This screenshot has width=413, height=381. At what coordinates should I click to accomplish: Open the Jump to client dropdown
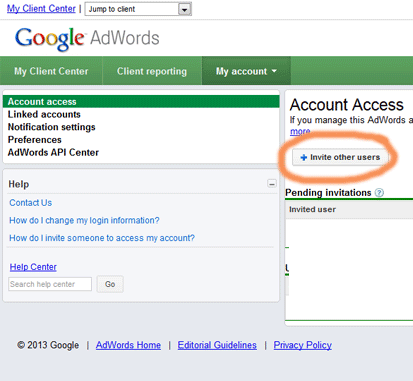[138, 9]
